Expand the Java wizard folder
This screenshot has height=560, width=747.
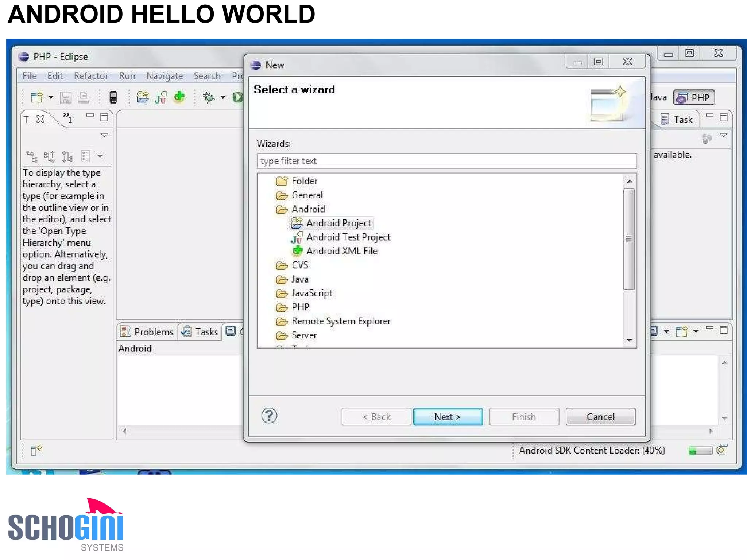coord(293,279)
